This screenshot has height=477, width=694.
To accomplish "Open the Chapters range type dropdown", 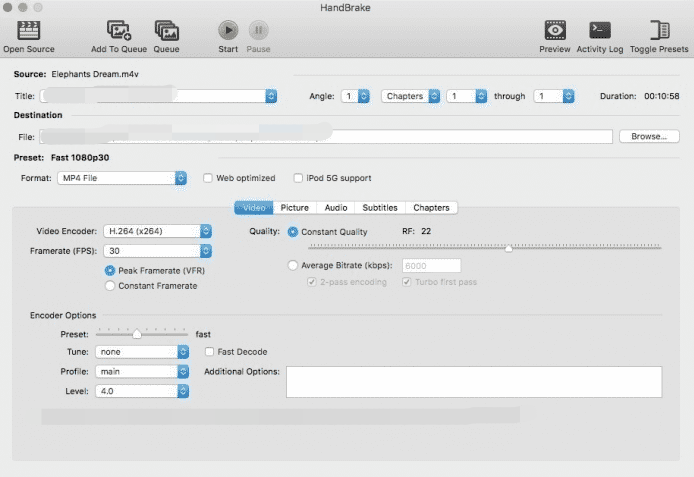I will pyautogui.click(x=410, y=96).
